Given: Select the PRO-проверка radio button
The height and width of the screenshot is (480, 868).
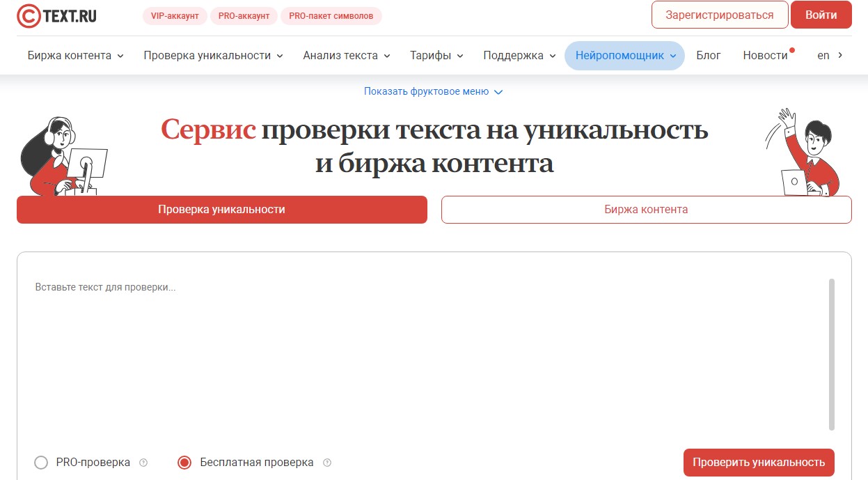Looking at the screenshot, I should coord(41,463).
